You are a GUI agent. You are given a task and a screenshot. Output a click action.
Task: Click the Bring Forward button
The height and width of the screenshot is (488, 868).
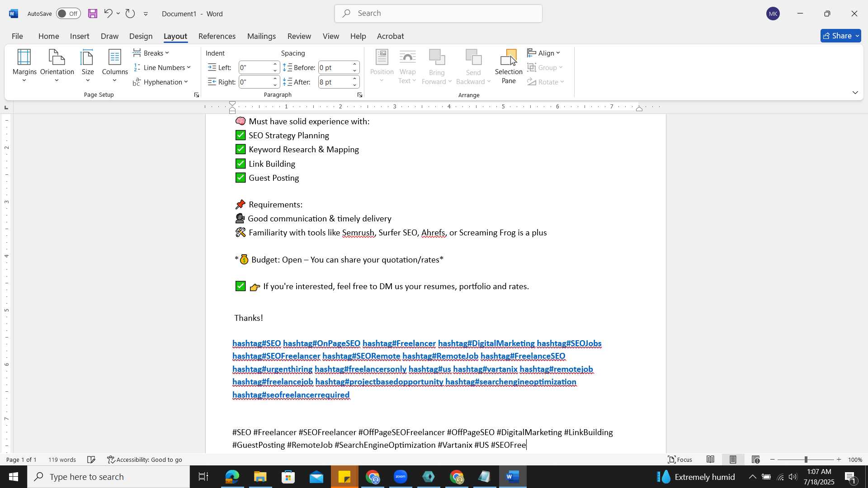(x=437, y=66)
